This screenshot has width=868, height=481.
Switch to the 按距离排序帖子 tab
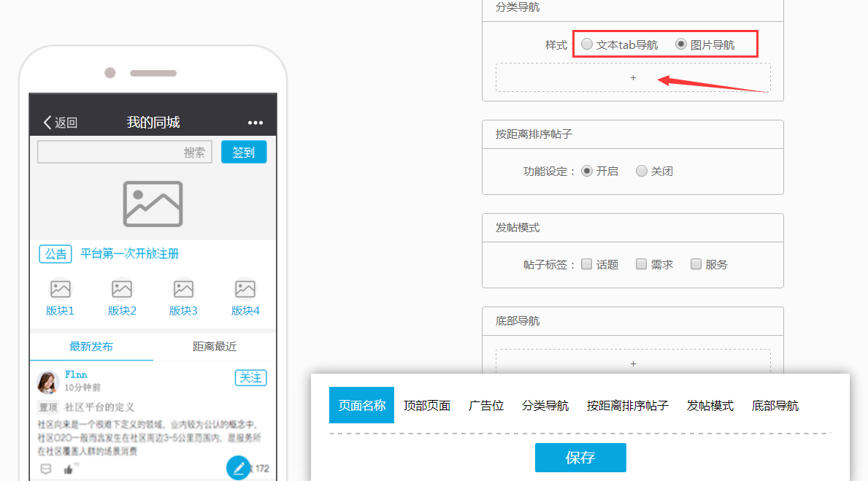628,406
